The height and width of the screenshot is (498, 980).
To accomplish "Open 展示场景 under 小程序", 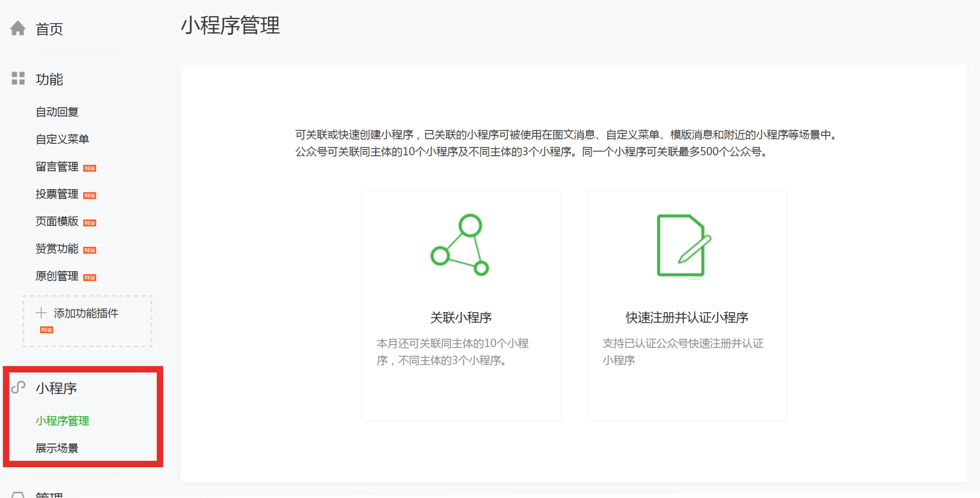I will (x=57, y=448).
